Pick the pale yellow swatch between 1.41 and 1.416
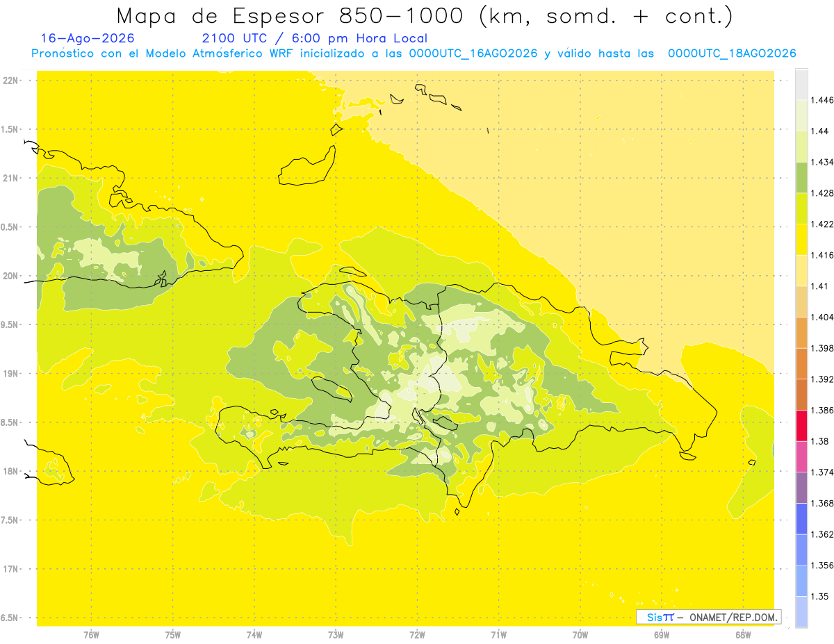This screenshot has height=644, width=834. coord(801,270)
